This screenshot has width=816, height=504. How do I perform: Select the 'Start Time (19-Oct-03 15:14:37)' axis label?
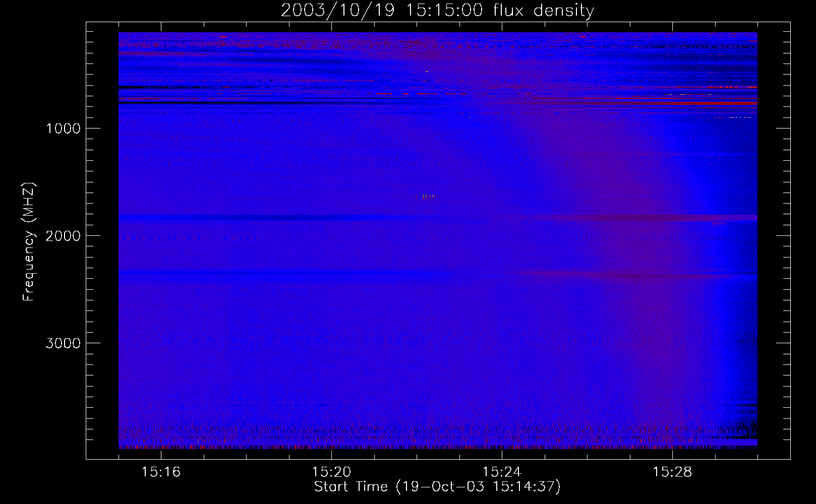tap(437, 487)
